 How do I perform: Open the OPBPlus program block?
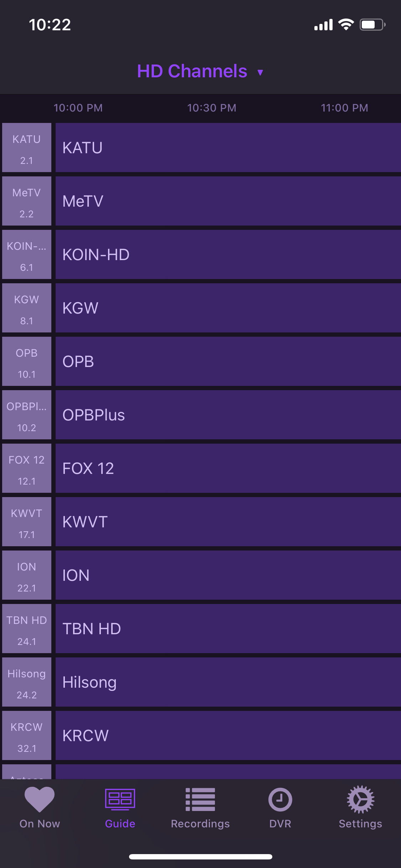pos(228,415)
